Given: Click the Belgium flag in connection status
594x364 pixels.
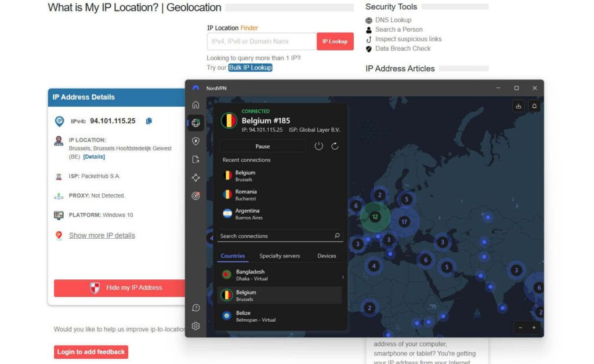Looking at the screenshot, I should pos(229,121).
